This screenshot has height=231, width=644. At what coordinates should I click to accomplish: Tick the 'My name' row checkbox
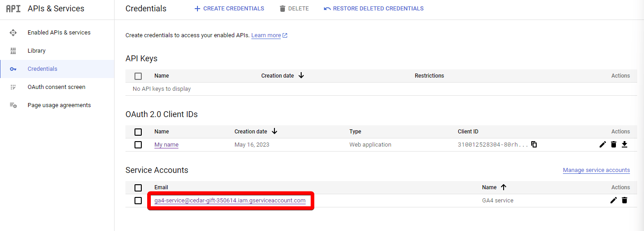[138, 145]
